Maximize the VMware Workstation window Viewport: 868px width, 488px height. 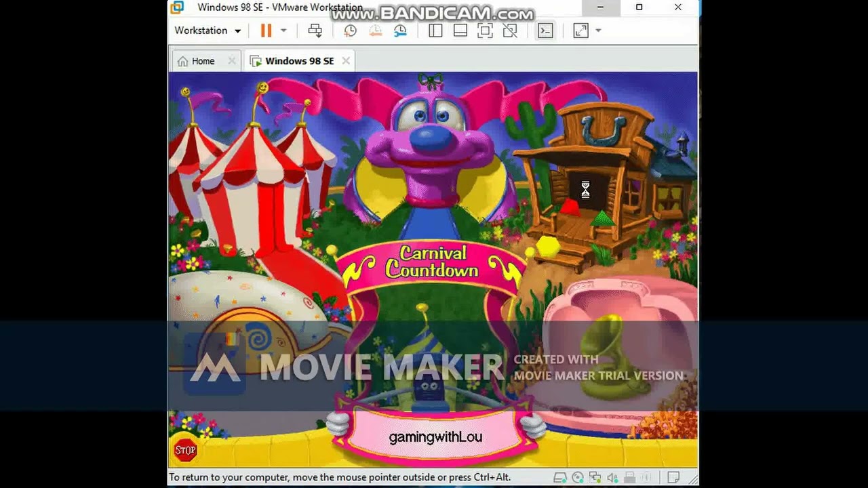coord(639,7)
